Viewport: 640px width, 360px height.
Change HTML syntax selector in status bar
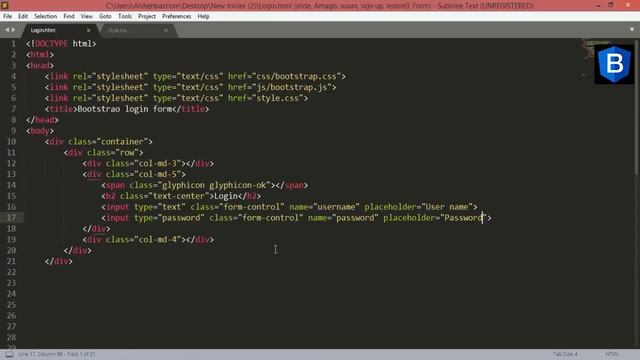click(x=612, y=354)
